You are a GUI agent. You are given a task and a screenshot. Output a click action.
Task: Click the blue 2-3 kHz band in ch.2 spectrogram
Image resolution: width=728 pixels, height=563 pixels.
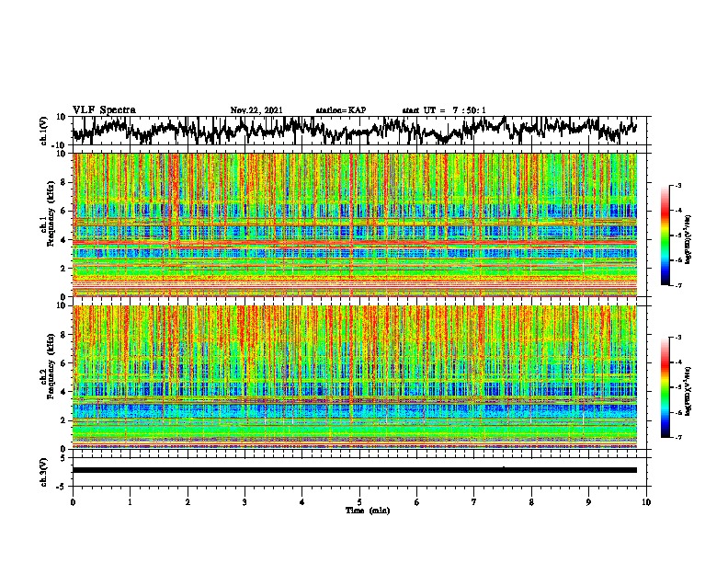[354, 411]
